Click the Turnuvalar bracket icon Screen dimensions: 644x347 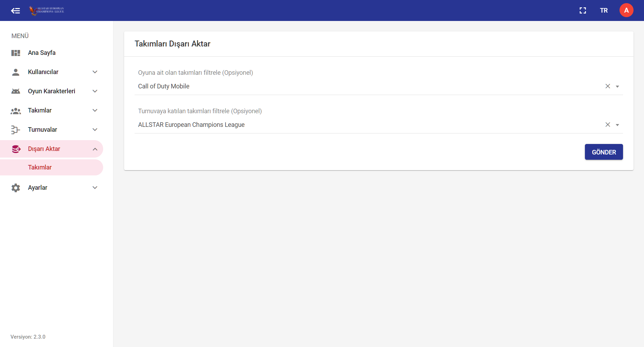click(x=16, y=130)
